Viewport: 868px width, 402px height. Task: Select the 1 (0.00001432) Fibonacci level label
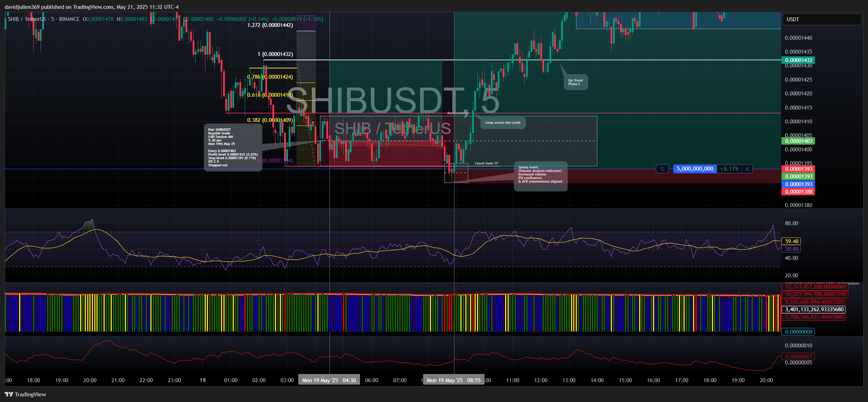[x=275, y=54]
